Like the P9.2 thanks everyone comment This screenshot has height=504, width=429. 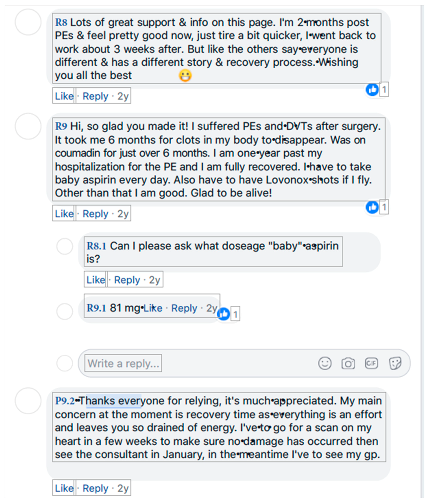[64, 488]
